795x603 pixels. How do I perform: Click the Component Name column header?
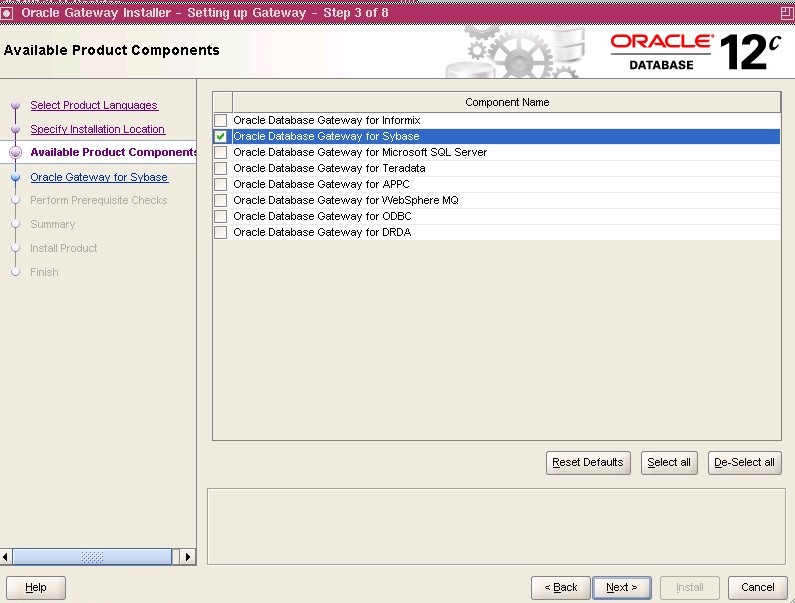507,102
